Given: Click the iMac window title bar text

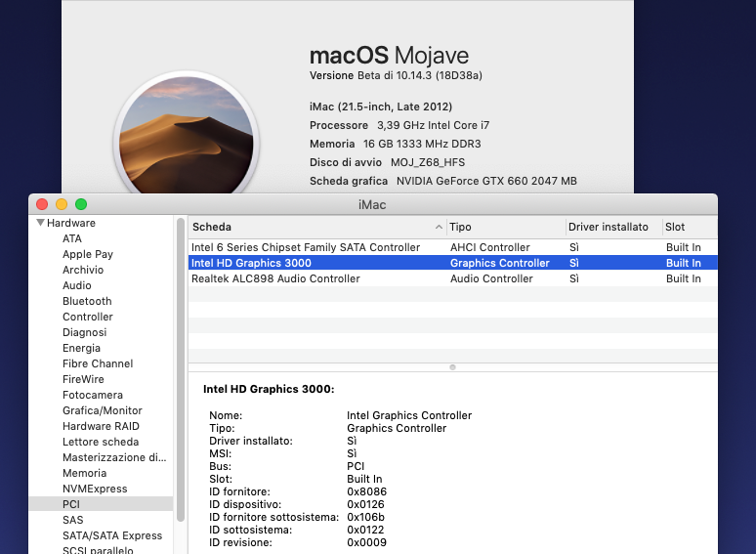Looking at the screenshot, I should (x=372, y=205).
